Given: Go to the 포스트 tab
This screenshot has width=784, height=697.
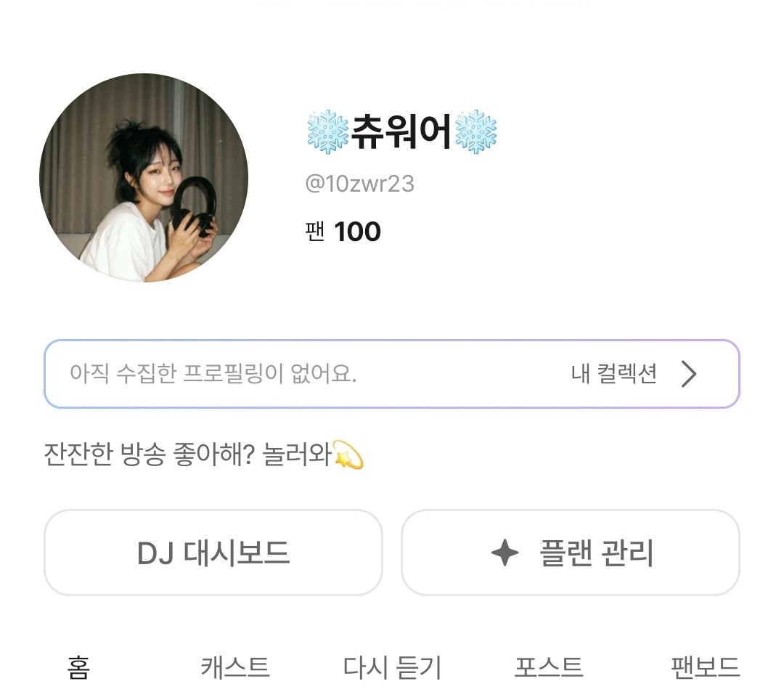Looking at the screenshot, I should [549, 667].
